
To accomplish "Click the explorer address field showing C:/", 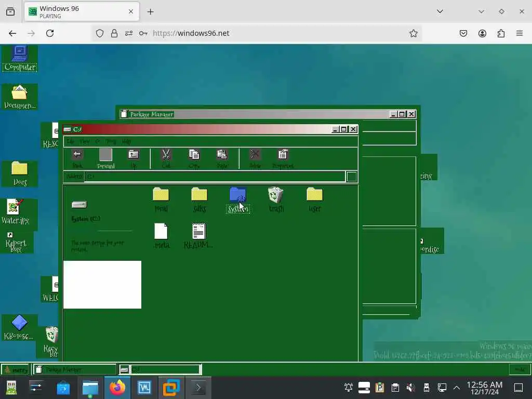I will pyautogui.click(x=215, y=177).
